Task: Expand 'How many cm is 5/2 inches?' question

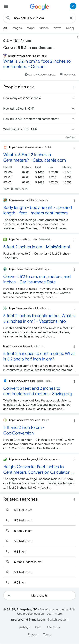Action: point(39,98)
